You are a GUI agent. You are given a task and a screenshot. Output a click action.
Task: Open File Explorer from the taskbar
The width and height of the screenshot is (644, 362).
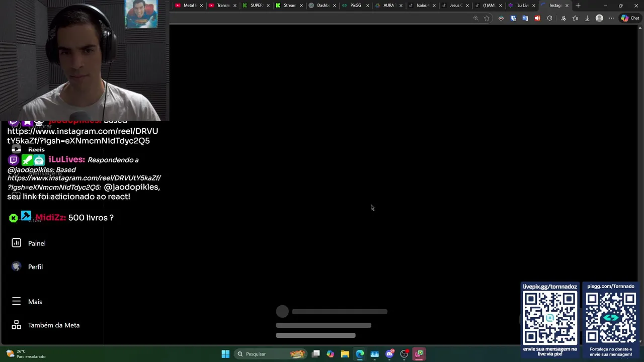click(345, 354)
